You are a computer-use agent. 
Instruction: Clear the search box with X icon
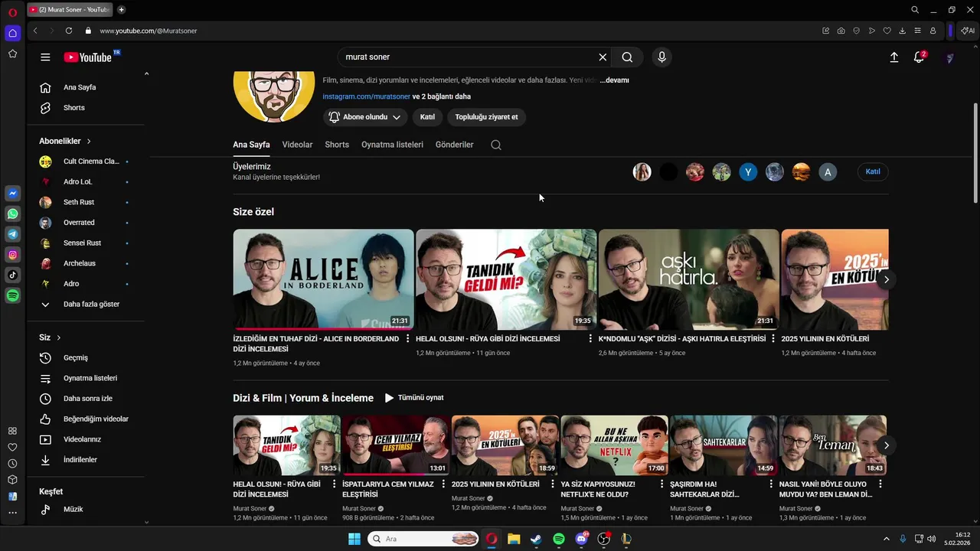click(x=603, y=57)
